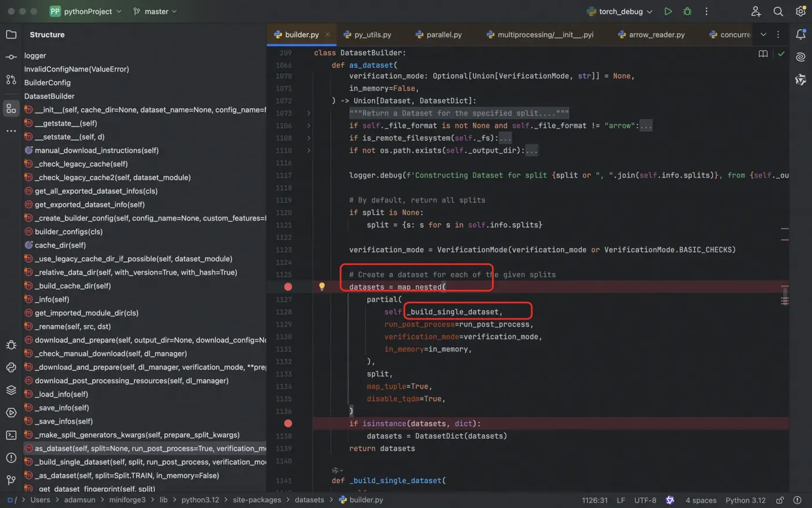Open Search Everywhere magnifier
Image resolution: width=812 pixels, height=508 pixels.
click(778, 11)
